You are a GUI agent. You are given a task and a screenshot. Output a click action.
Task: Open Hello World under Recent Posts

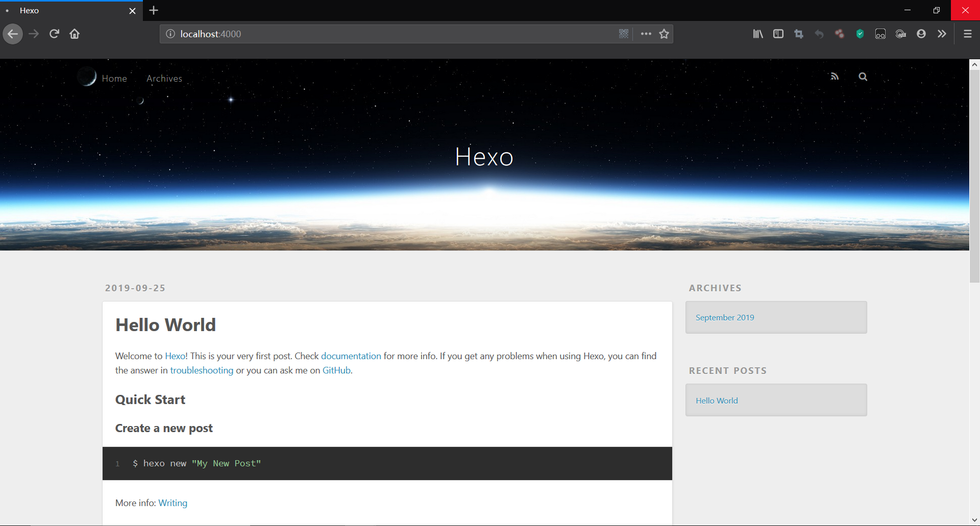tap(717, 400)
